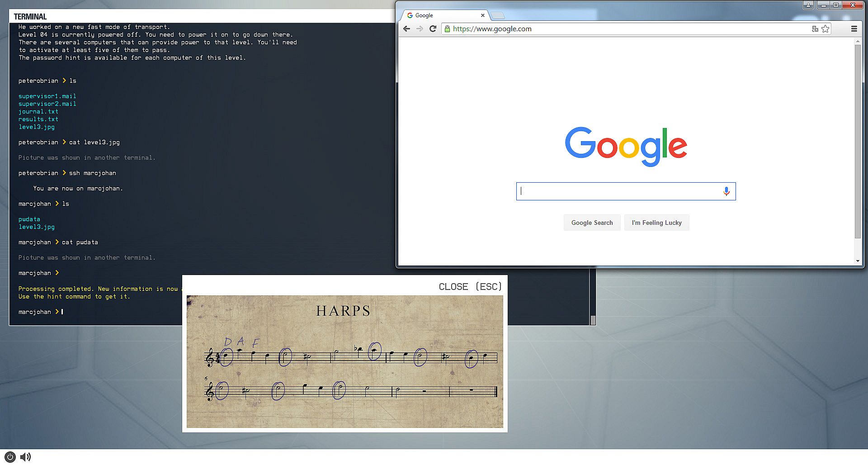Click the browser scrollbar down arrow

(858, 261)
